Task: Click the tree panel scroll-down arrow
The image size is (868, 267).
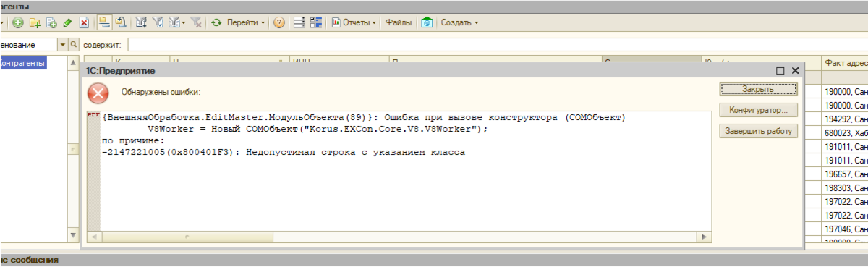Action: (x=73, y=235)
